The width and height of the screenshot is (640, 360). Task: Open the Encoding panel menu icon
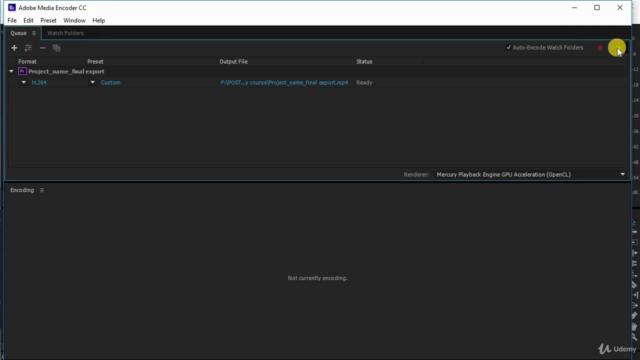[x=42, y=190]
